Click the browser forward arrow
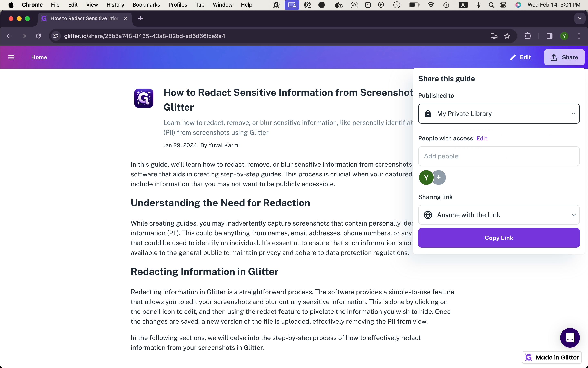 click(x=23, y=36)
